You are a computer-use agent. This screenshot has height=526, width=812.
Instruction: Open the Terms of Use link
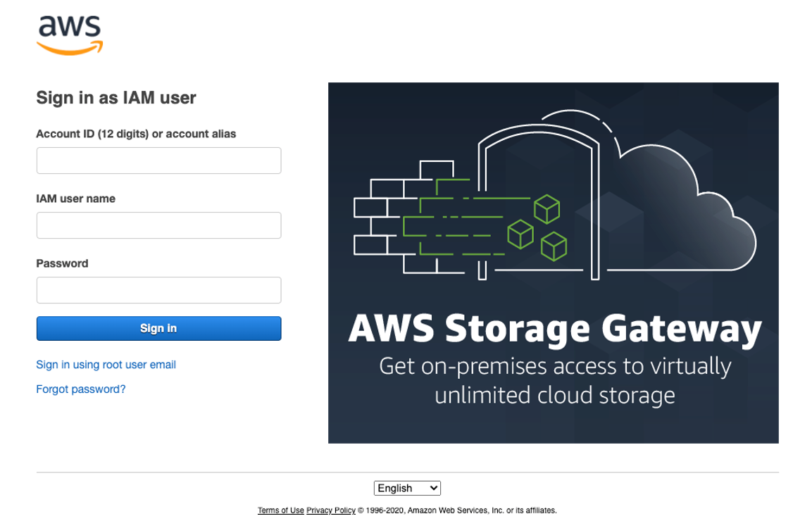[280, 511]
